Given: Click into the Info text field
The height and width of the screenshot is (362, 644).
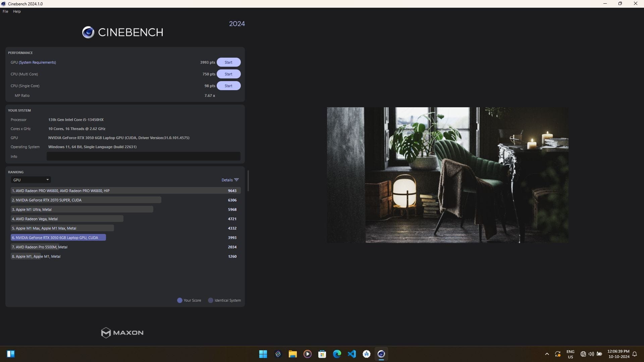Looking at the screenshot, I should pos(144,156).
